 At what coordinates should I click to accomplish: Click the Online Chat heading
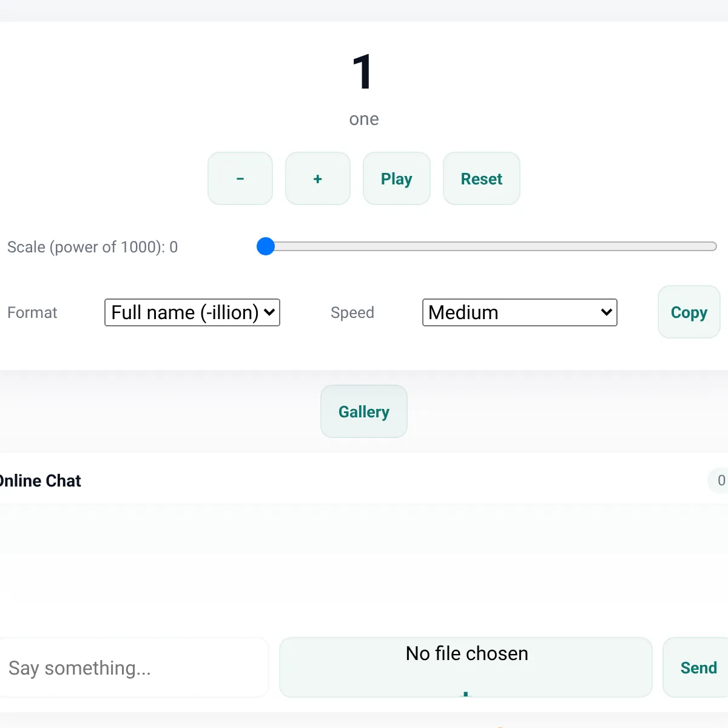pyautogui.click(x=41, y=481)
